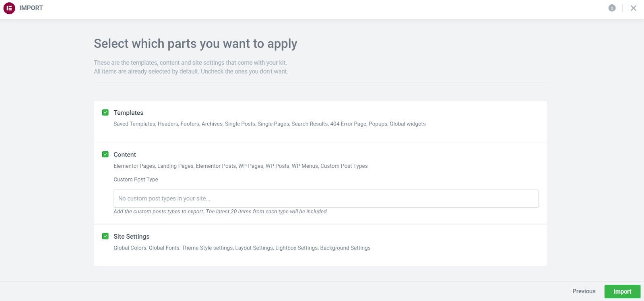Click the Content description listing Elementor Pages
The height and width of the screenshot is (301, 644).
click(x=240, y=166)
